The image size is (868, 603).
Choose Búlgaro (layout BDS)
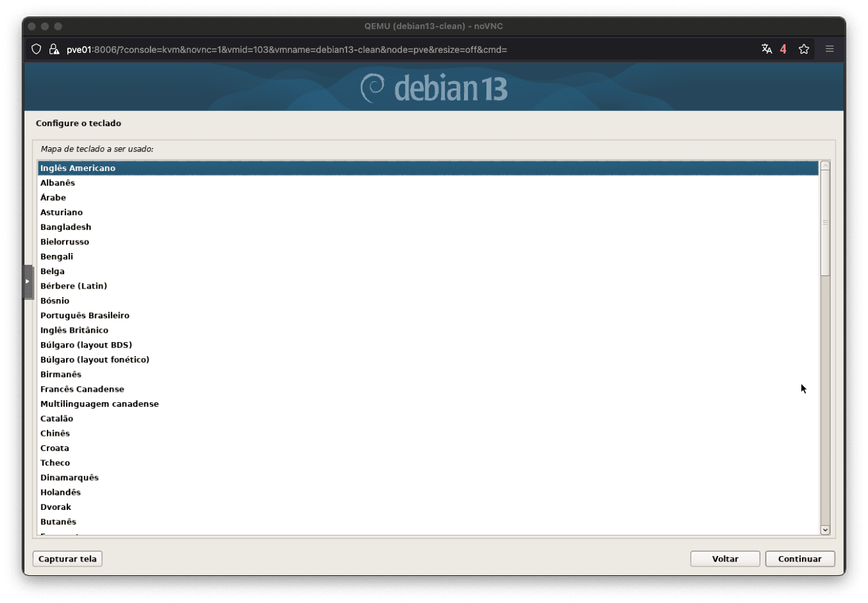point(428,345)
